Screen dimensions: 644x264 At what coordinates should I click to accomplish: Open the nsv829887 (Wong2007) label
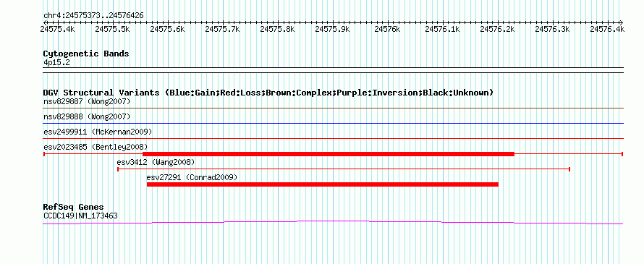[87, 101]
